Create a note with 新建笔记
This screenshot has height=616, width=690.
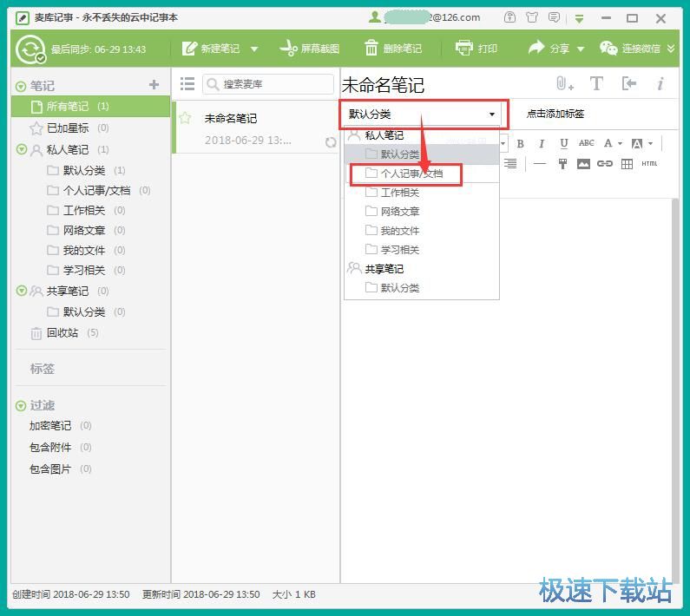point(211,48)
